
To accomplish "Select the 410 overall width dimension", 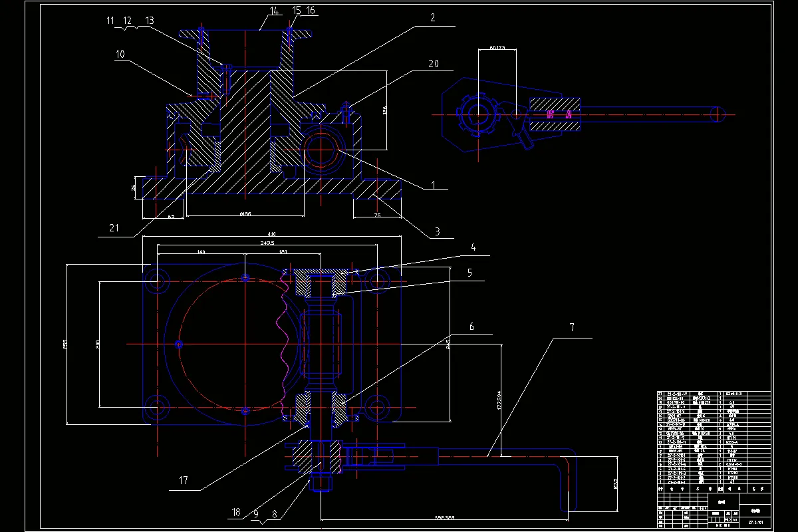I will point(271,235).
